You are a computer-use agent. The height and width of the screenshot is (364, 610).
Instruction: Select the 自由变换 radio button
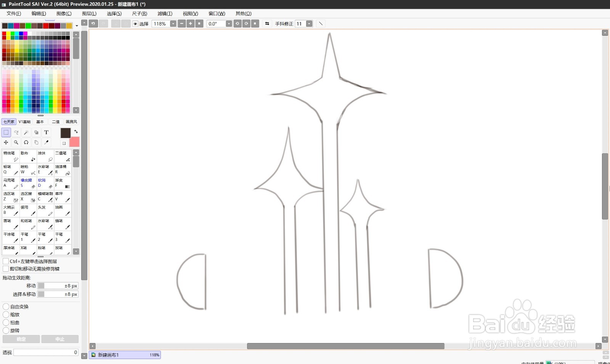coord(6,306)
